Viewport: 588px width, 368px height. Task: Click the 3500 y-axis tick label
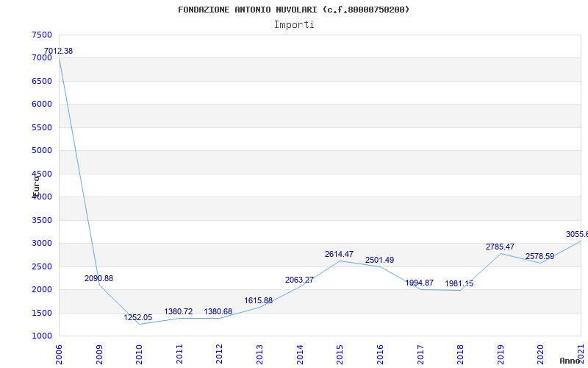click(x=42, y=220)
